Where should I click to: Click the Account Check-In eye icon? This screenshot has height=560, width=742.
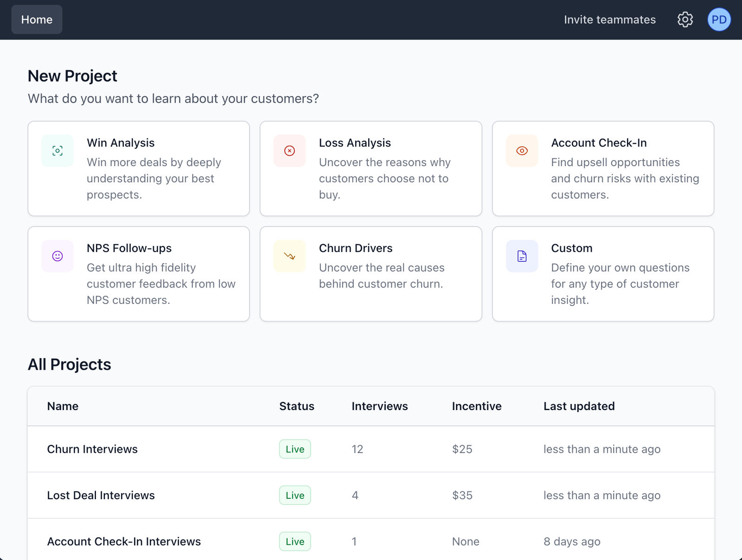pos(521,150)
